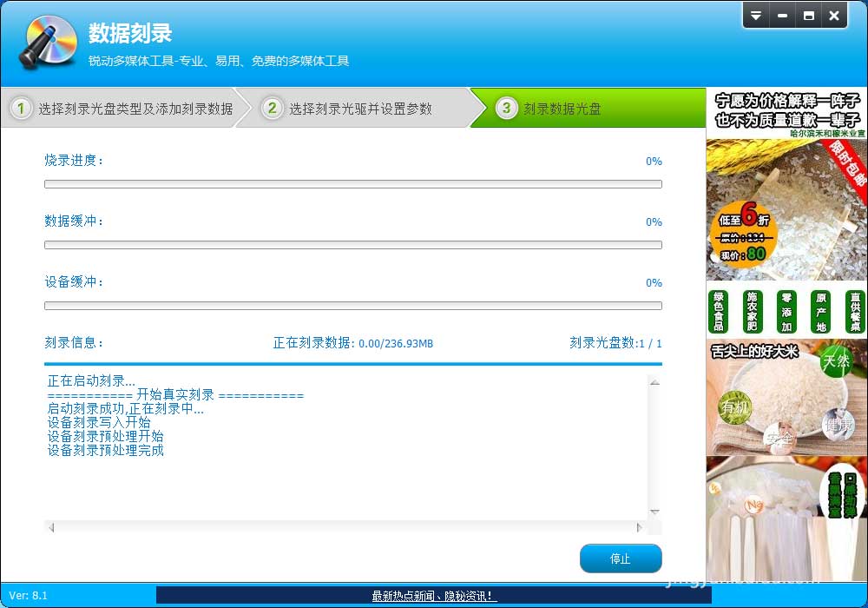The image size is (868, 608).
Task: Click the step 2 numbered circle icon
Action: coord(270,109)
